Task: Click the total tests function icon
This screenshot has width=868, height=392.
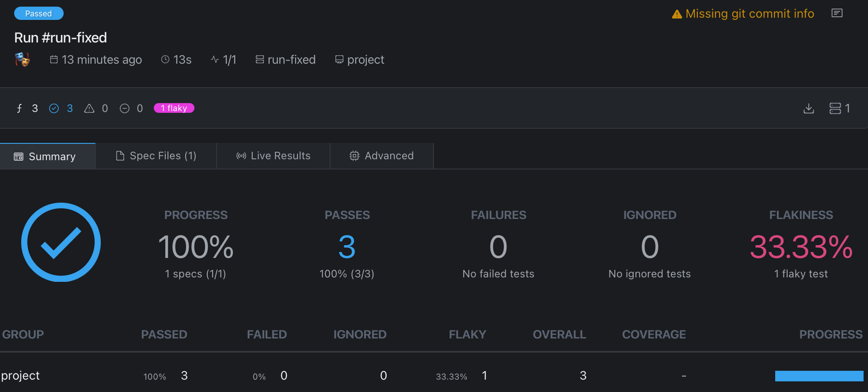Action: pos(19,108)
